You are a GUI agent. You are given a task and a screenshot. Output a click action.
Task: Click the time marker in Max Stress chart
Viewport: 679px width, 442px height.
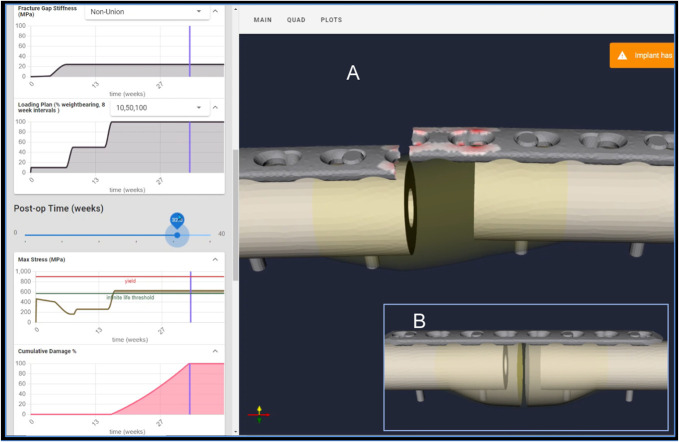click(x=190, y=295)
